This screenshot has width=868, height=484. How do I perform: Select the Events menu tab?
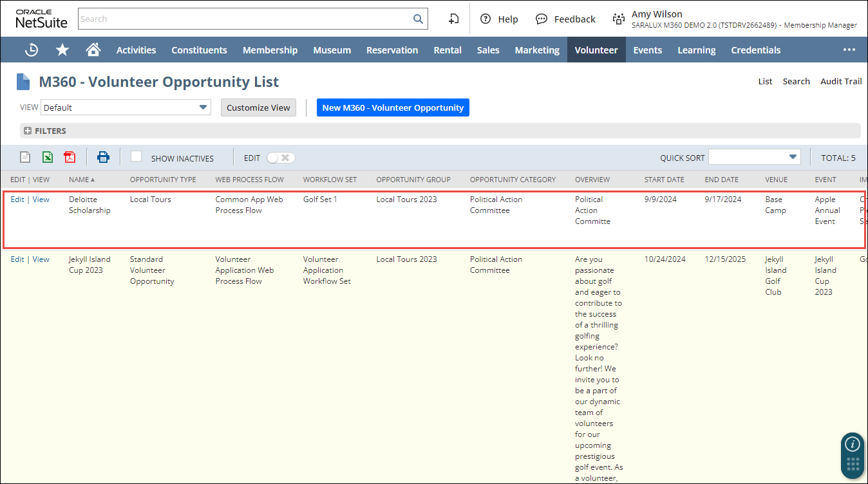click(x=647, y=50)
